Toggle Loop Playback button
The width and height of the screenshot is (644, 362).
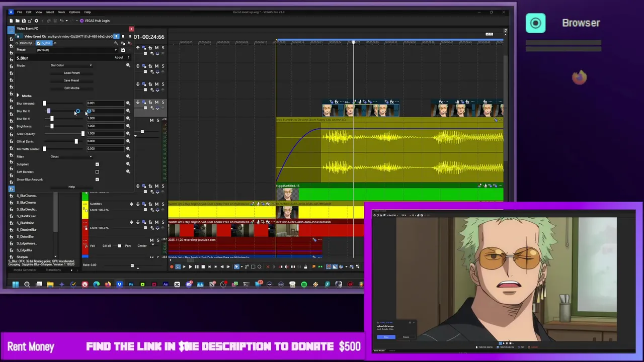pyautogui.click(x=178, y=266)
